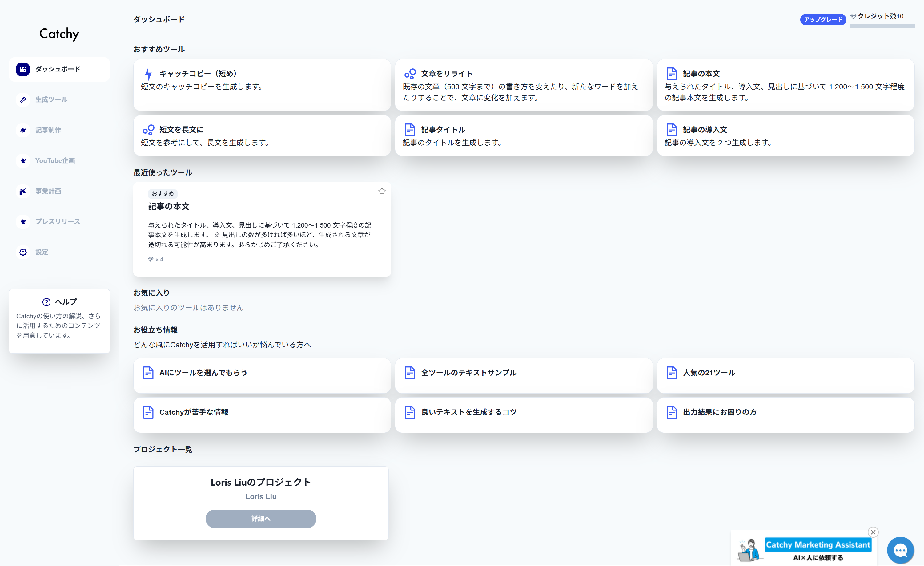The width and height of the screenshot is (924, 566).
Task: Click the diamond × 4 credit cost
Action: tap(156, 260)
